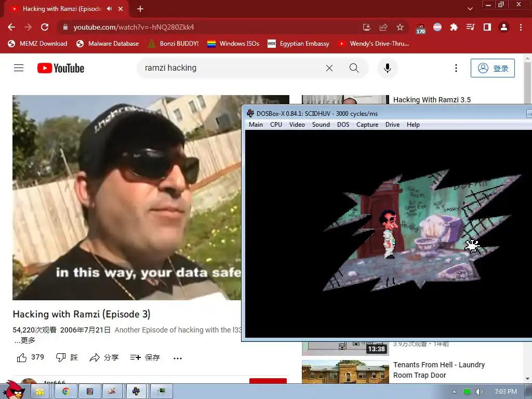Open the Chrome extensions puzzle icon
This screenshot has height=399, width=532.
click(454, 27)
